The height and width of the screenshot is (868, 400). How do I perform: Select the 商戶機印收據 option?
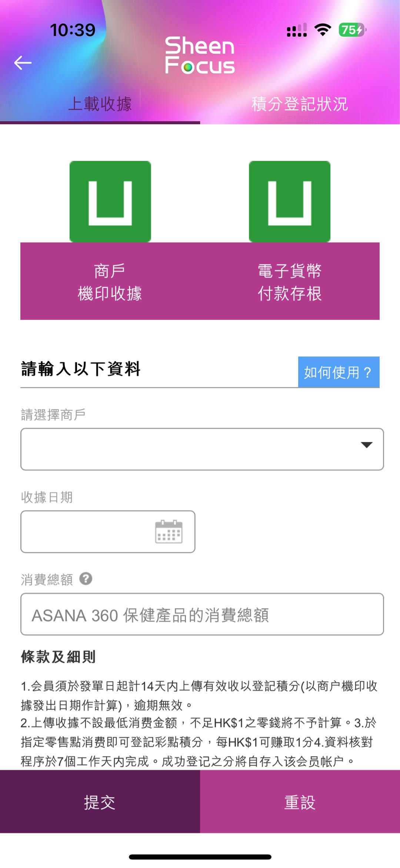tap(110, 282)
